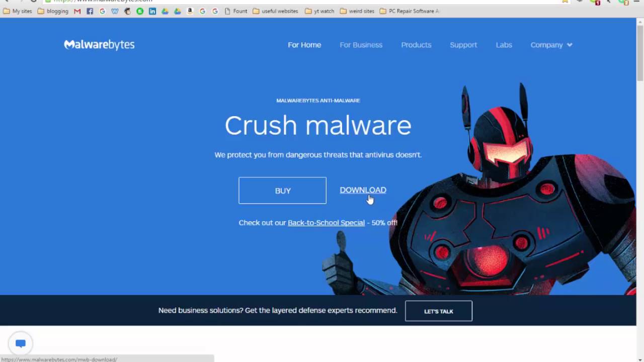Click the page vertical scrollbar thumb
644x362 pixels.
[x=640, y=52]
